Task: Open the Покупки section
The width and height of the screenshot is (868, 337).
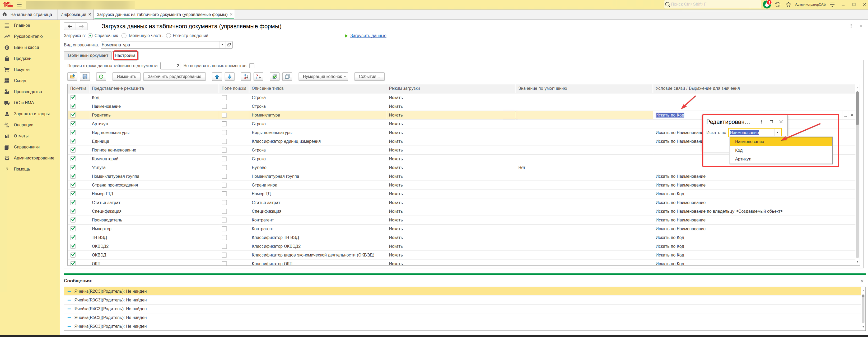Action: click(22, 70)
